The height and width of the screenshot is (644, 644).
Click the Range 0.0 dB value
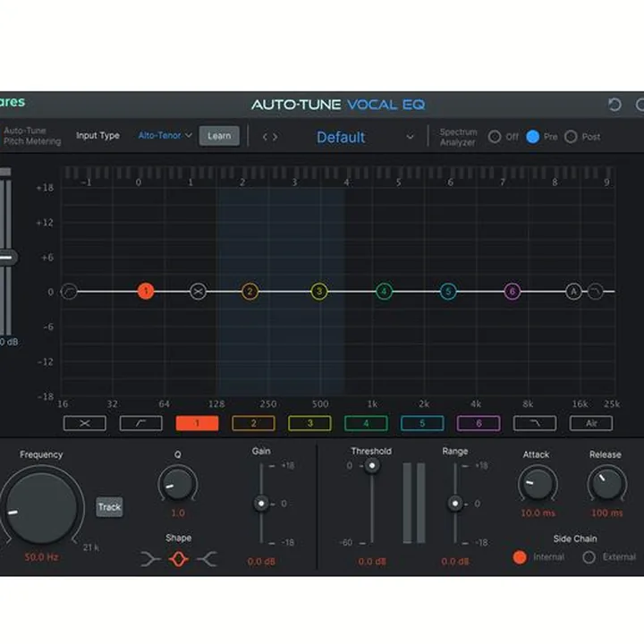455,562
